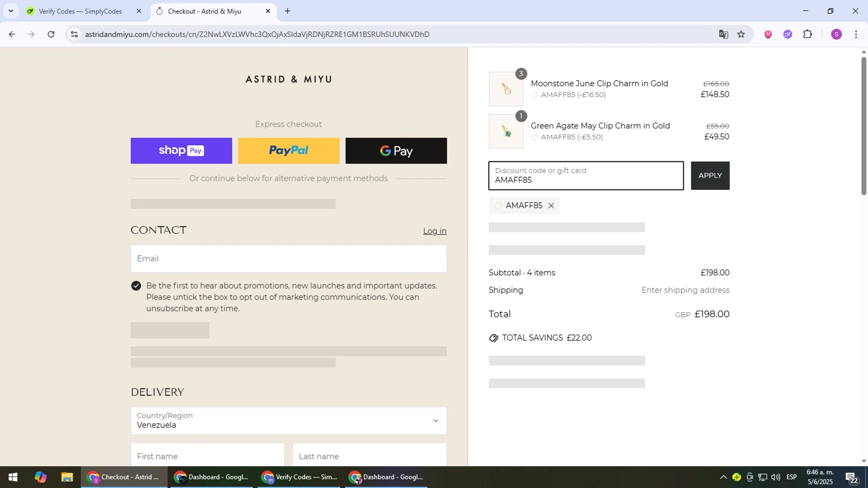Screen dimensions: 868x488
Task: Open the notification center icon
Action: tap(852, 477)
